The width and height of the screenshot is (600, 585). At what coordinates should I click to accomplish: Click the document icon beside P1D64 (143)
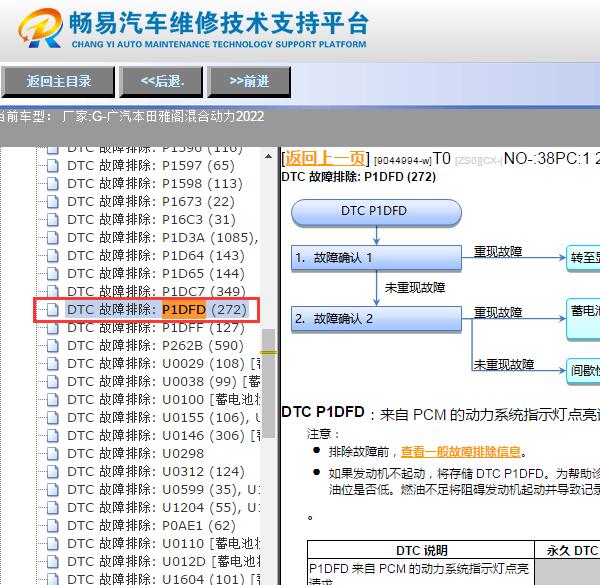tap(52, 256)
